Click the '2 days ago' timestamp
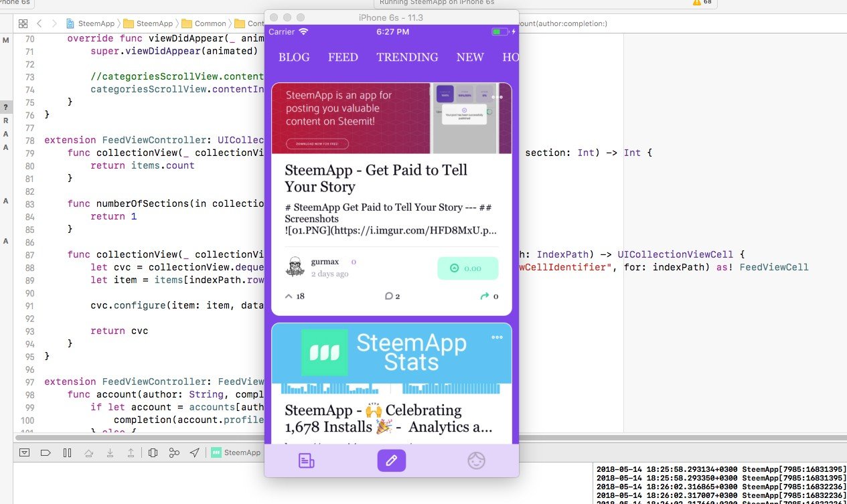Viewport: 847px width, 504px height. tap(329, 274)
